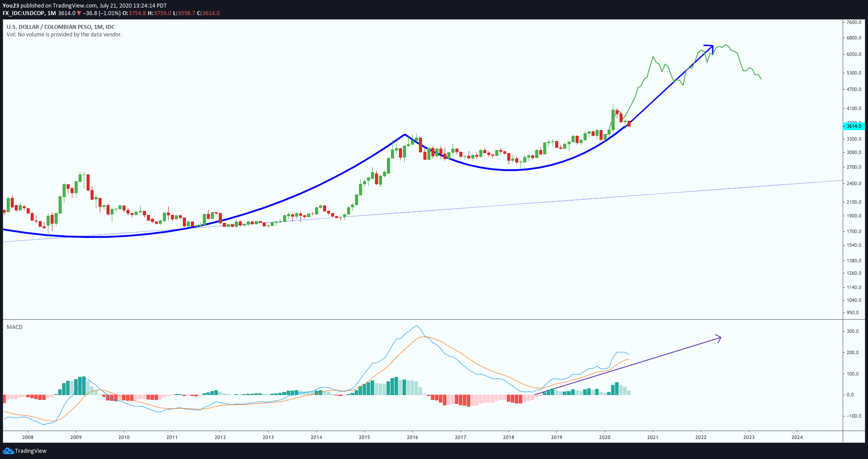The image size is (868, 459).
Task: Click the 5300.0 price axis label
Action: coord(854,73)
